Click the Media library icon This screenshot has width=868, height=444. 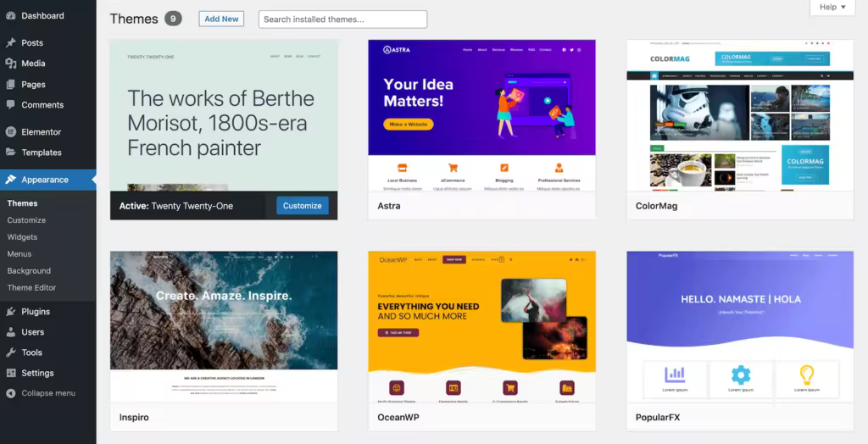[x=10, y=63]
